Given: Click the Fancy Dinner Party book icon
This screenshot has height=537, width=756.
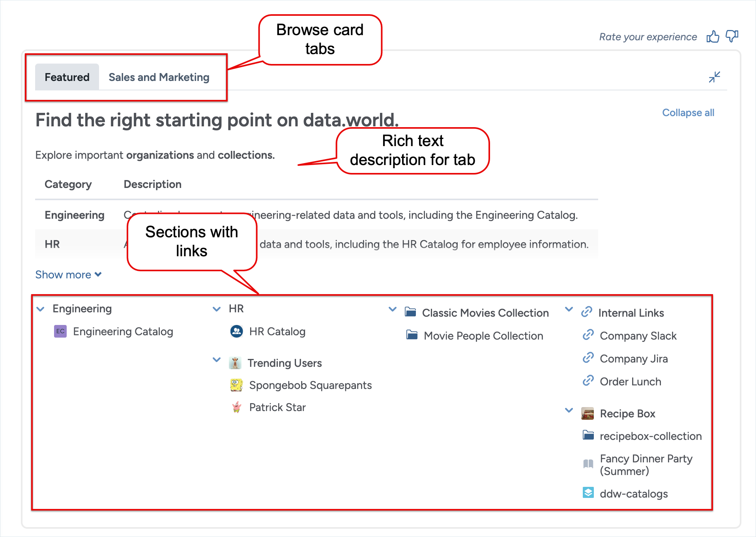Looking at the screenshot, I should [x=588, y=464].
